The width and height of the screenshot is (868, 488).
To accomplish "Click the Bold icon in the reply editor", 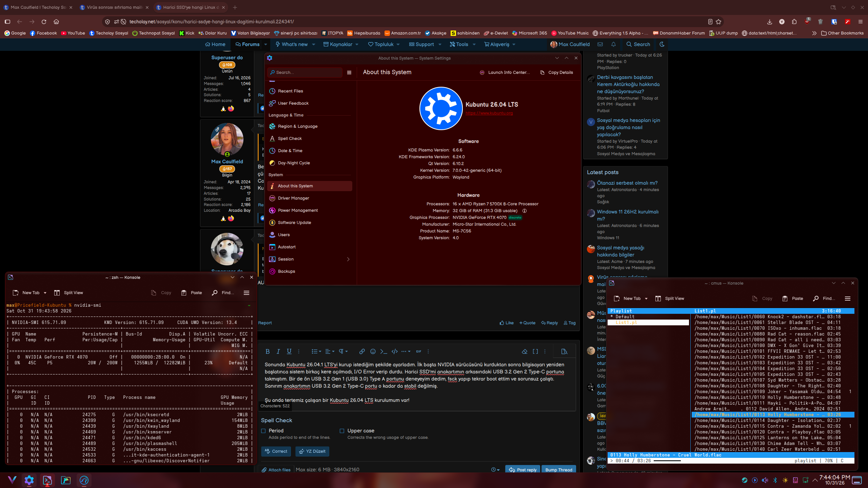I will (x=268, y=351).
